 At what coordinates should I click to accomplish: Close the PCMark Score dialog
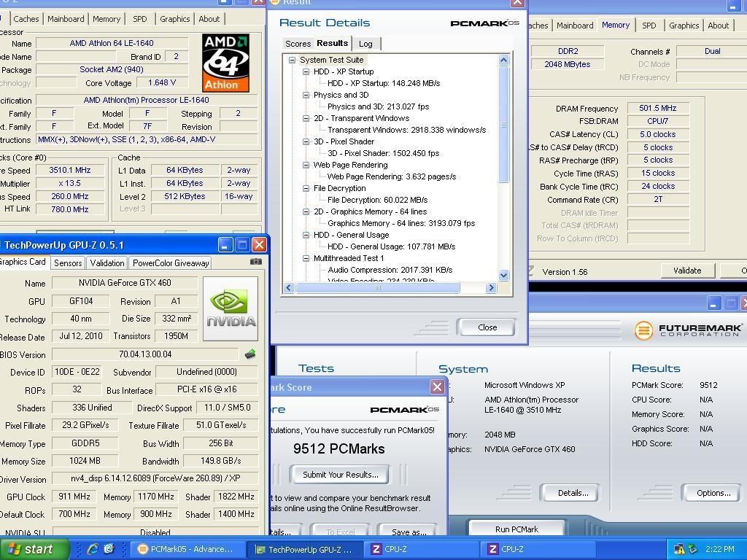click(x=437, y=386)
